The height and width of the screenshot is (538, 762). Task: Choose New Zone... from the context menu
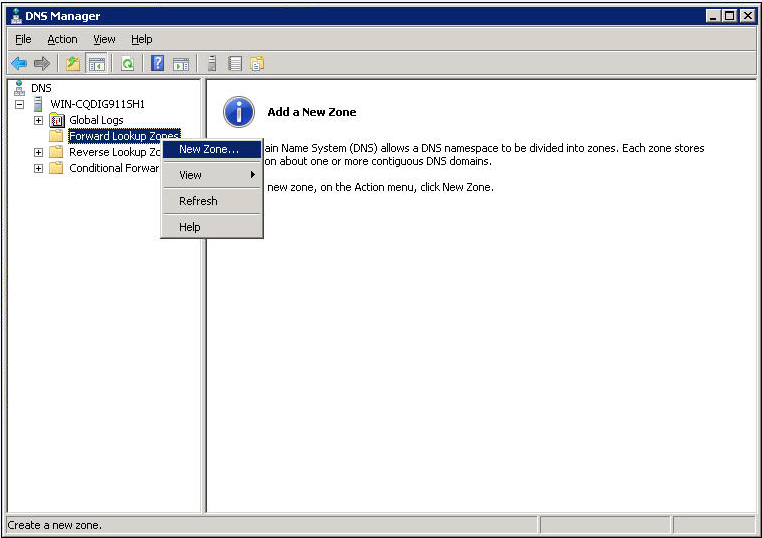pos(212,149)
